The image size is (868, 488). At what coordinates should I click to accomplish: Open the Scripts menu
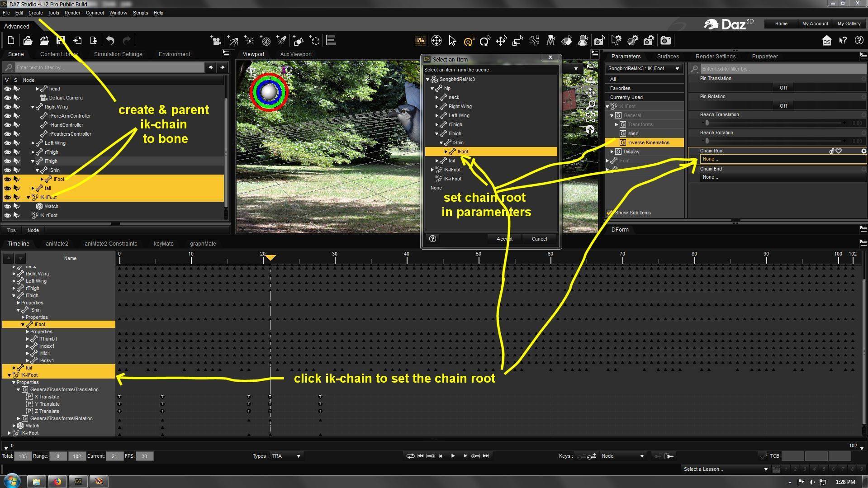point(140,13)
